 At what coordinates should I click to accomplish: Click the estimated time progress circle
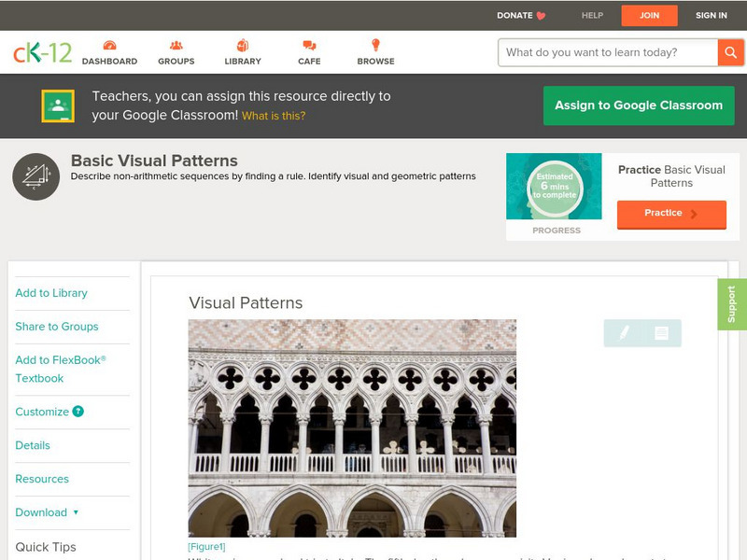[554, 187]
